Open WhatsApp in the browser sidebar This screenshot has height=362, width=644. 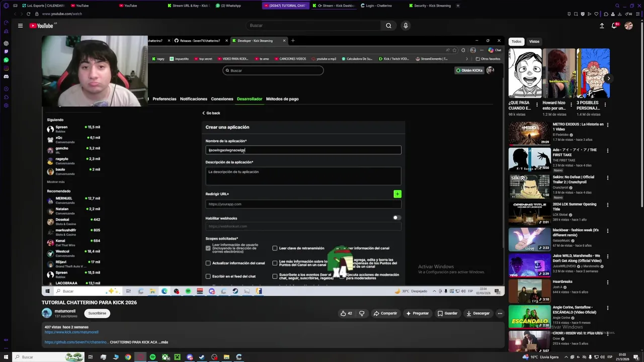point(6,60)
